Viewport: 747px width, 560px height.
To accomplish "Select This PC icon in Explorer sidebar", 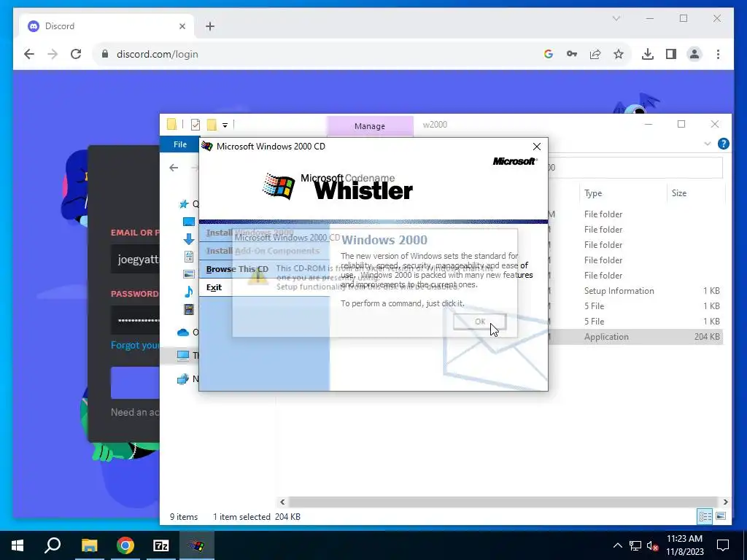I will 183,355.
